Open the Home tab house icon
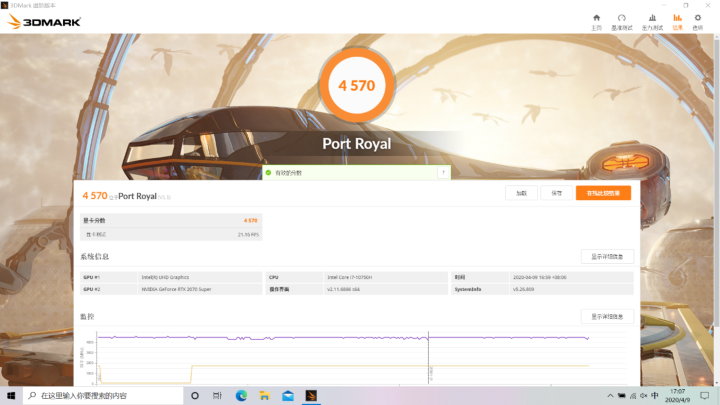The image size is (720, 405). [x=596, y=18]
